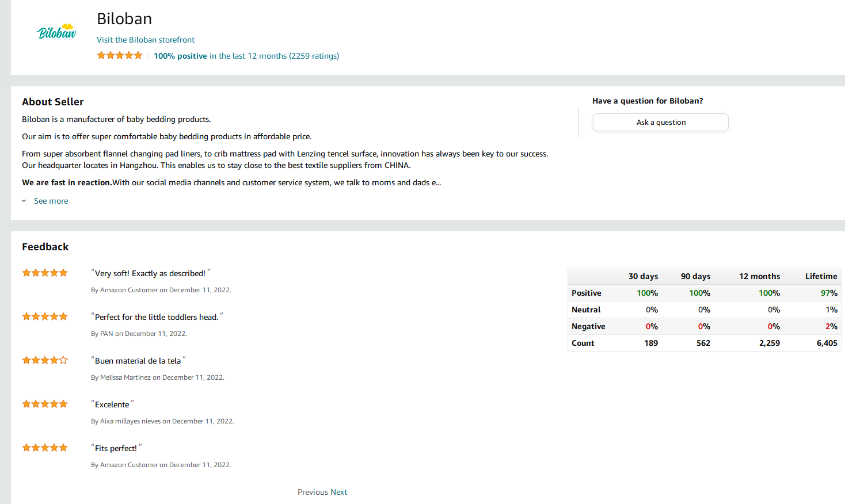Image resolution: width=845 pixels, height=504 pixels.
Task: Click the 'Count' row label
Action: pyautogui.click(x=583, y=343)
